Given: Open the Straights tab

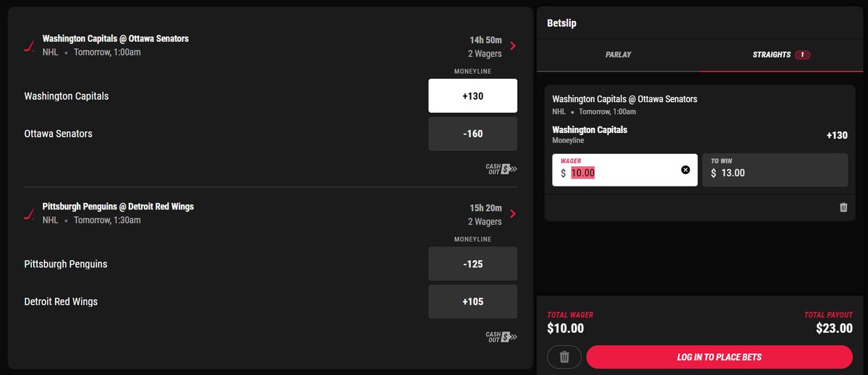Looking at the screenshot, I should click(782, 55).
